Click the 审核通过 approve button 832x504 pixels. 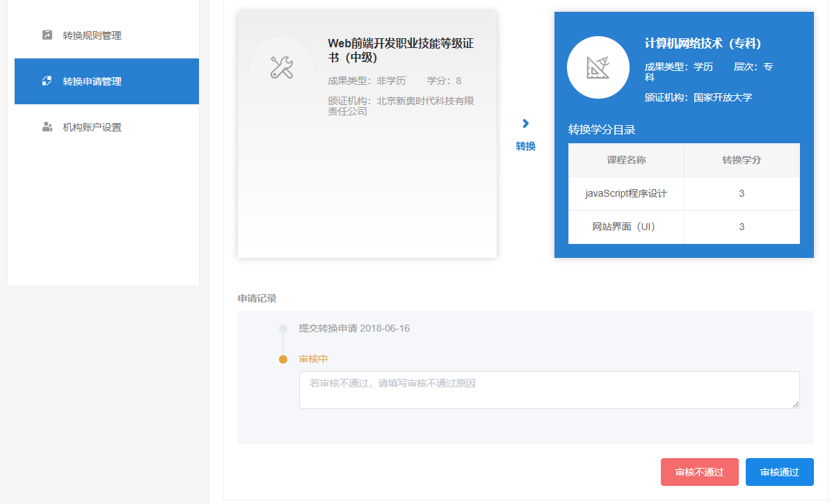pyautogui.click(x=779, y=471)
